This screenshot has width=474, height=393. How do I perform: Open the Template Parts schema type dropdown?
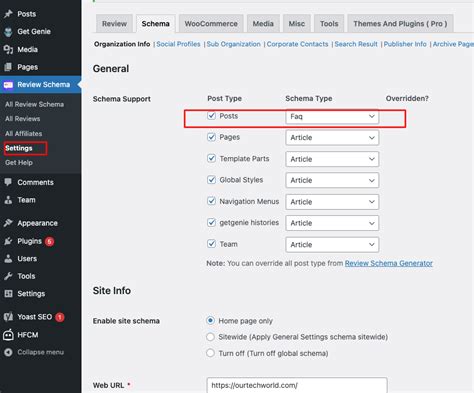tap(332, 159)
